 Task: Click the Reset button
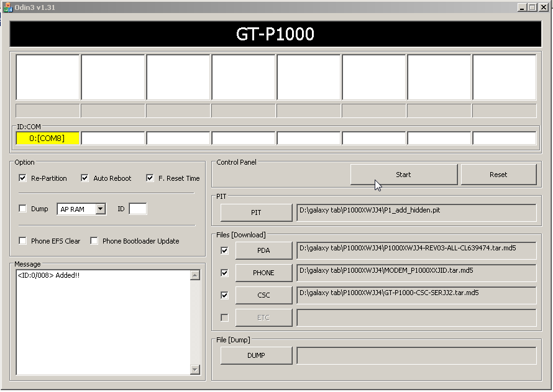[x=499, y=175]
